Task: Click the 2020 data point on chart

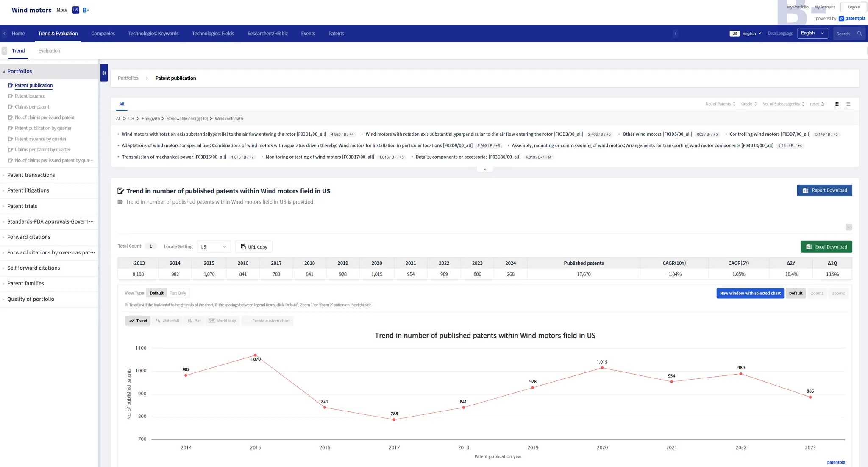Action: point(602,368)
